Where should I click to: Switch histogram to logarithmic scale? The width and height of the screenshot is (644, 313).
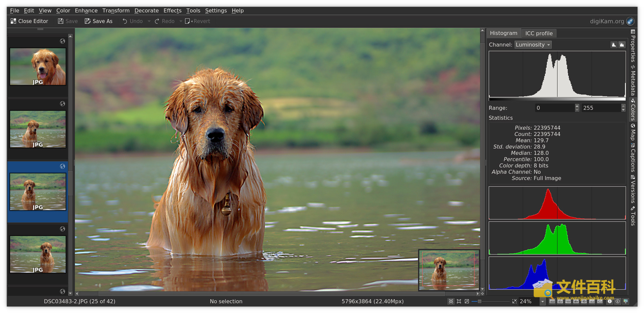click(622, 45)
